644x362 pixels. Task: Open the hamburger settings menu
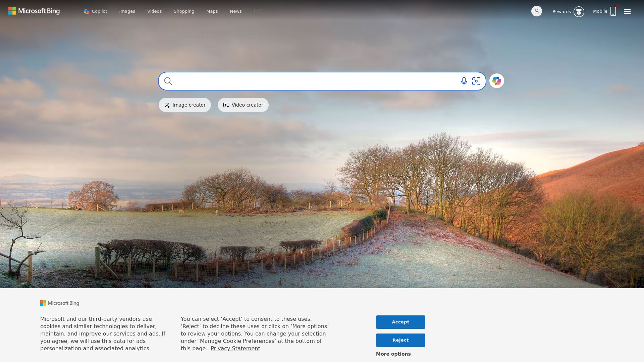tap(627, 11)
